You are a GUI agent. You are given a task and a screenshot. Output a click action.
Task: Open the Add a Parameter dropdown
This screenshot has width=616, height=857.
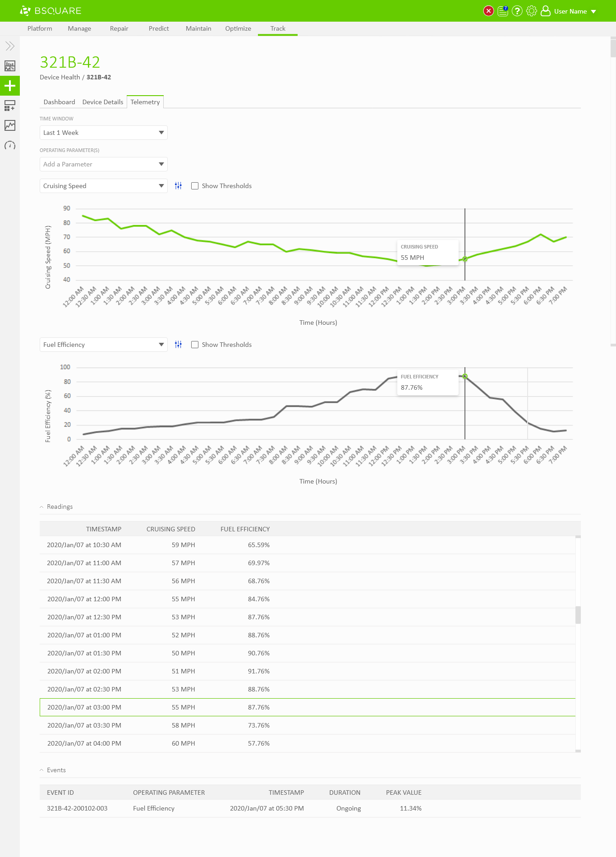(103, 164)
